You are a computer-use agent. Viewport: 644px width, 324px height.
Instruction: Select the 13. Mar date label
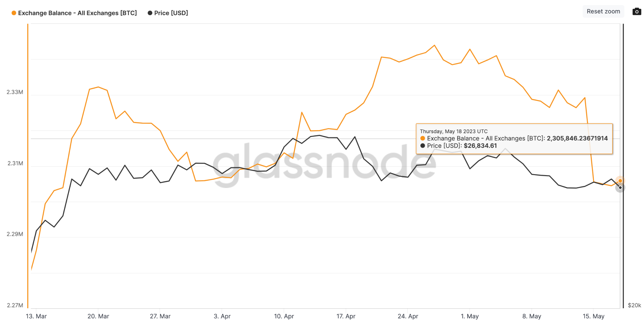pos(37,316)
